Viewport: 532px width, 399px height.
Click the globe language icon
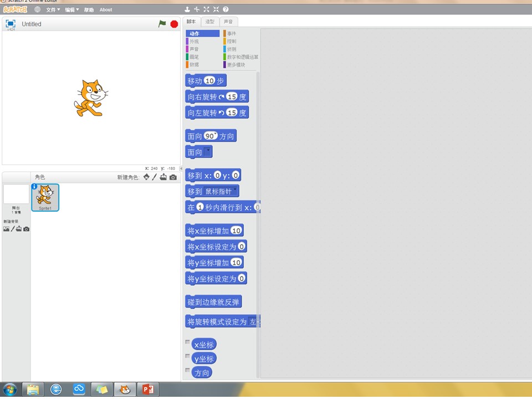coord(38,9)
